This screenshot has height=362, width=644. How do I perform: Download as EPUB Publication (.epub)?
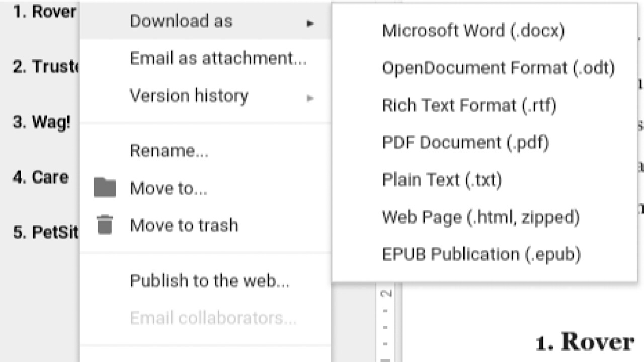[x=481, y=254]
